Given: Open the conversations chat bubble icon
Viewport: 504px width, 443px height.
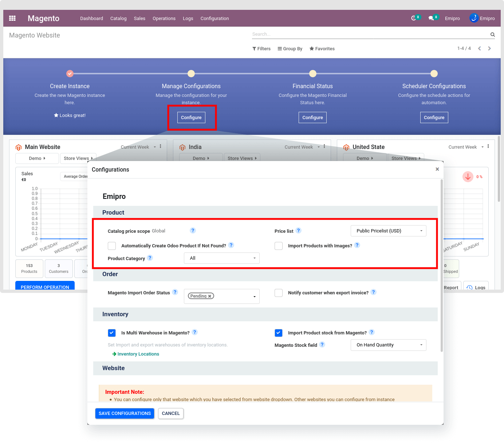Looking at the screenshot, I should coord(433,18).
